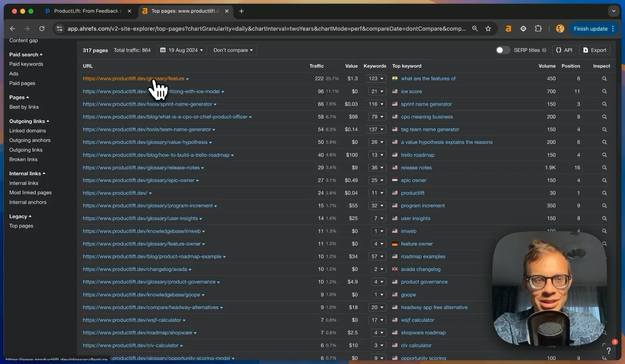Click the Export button

tap(595, 50)
